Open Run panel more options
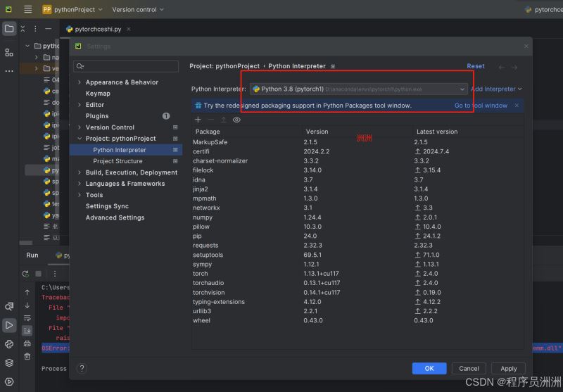The image size is (563, 392). pos(55,274)
